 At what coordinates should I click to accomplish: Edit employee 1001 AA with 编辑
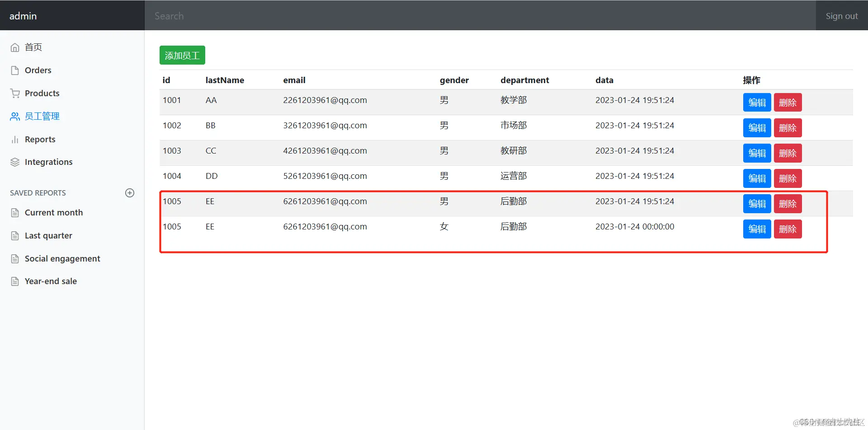coord(757,103)
